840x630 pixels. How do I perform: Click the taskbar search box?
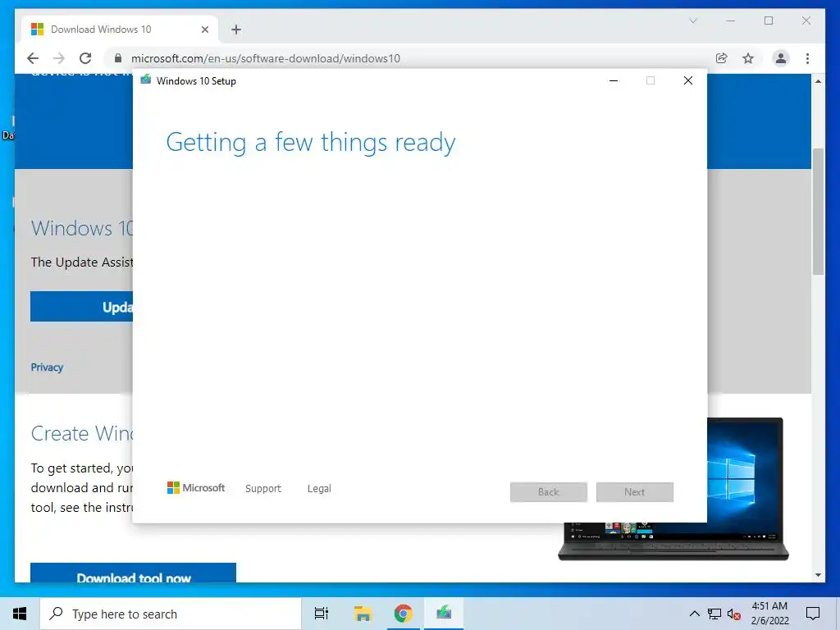pos(171,614)
